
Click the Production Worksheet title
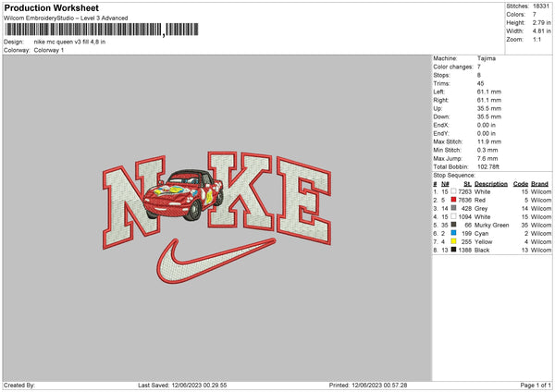pos(51,7)
